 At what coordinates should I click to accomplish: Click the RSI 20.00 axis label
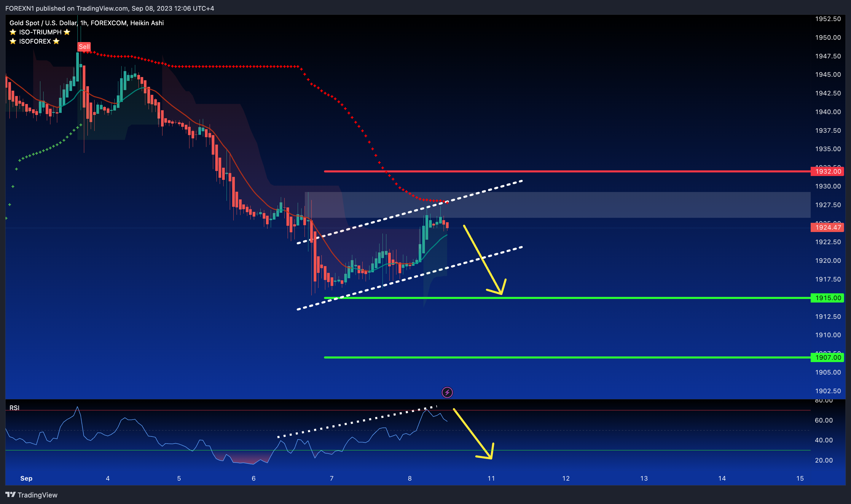[x=824, y=460]
